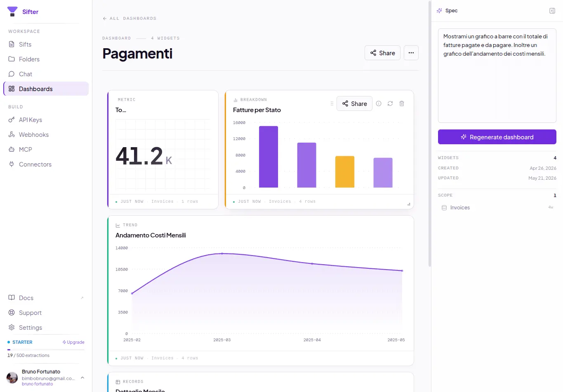Expand the Bruno Fortunato account menu

[x=82, y=378]
